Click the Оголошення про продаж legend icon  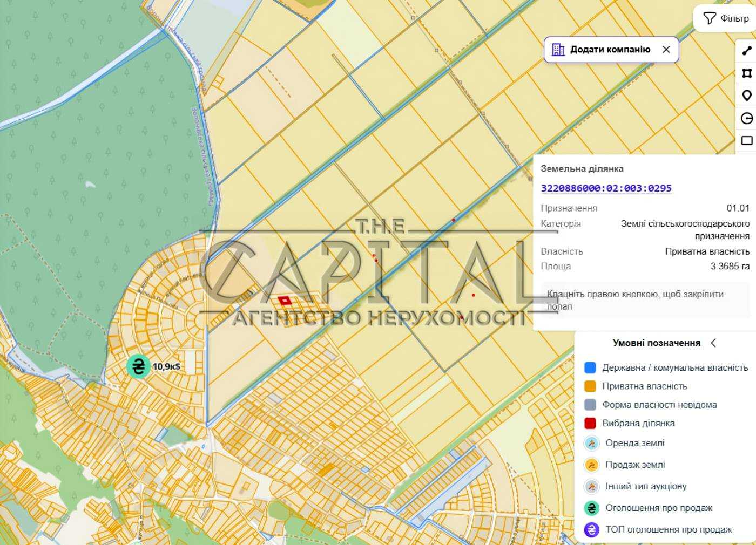pyautogui.click(x=592, y=508)
